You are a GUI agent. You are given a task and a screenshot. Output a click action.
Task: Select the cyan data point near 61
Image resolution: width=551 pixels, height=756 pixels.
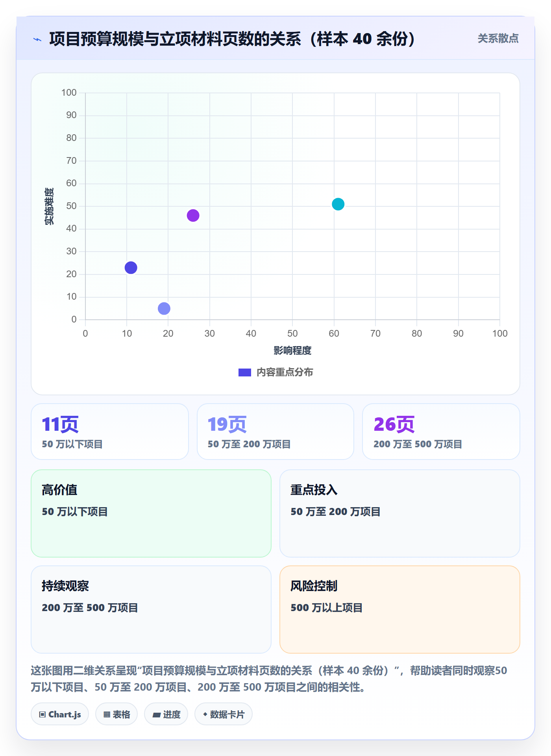tap(338, 204)
